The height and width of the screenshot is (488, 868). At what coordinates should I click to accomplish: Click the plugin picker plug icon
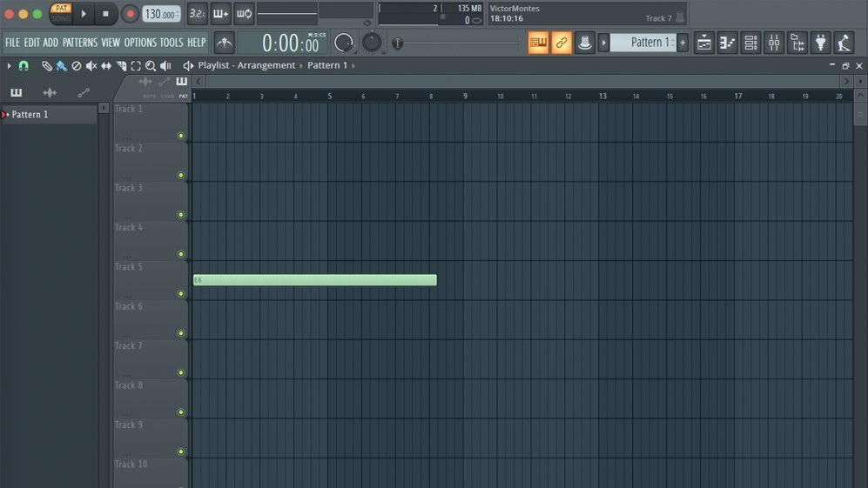pos(820,43)
